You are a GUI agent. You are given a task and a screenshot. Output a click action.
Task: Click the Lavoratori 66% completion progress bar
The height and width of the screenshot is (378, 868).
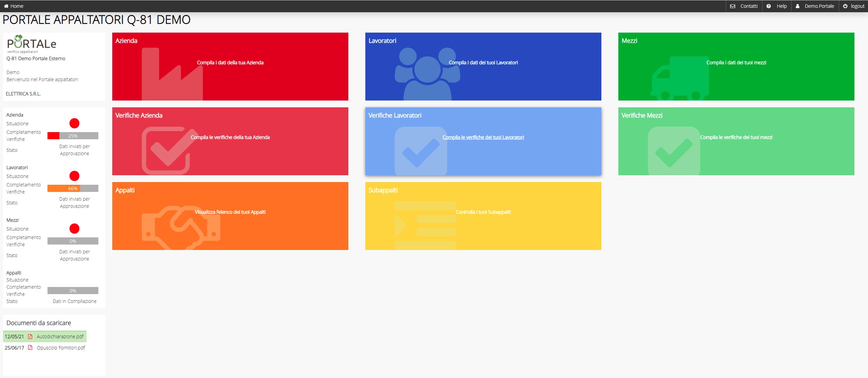(x=73, y=188)
